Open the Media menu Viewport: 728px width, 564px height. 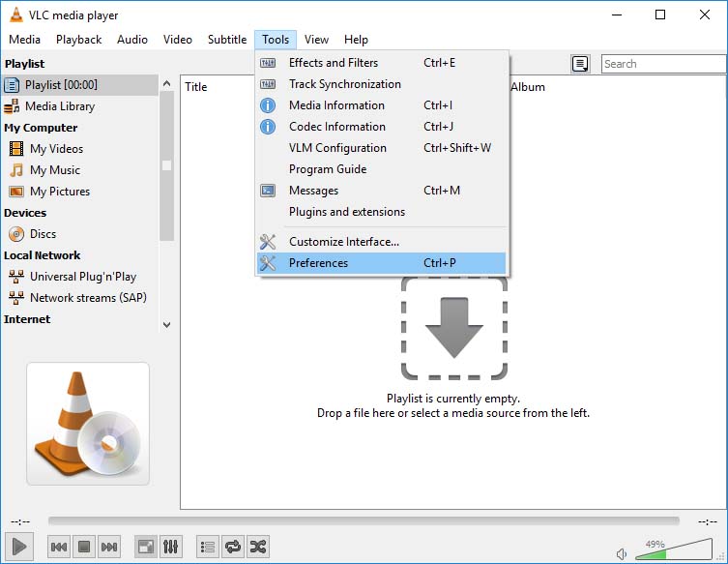(24, 40)
